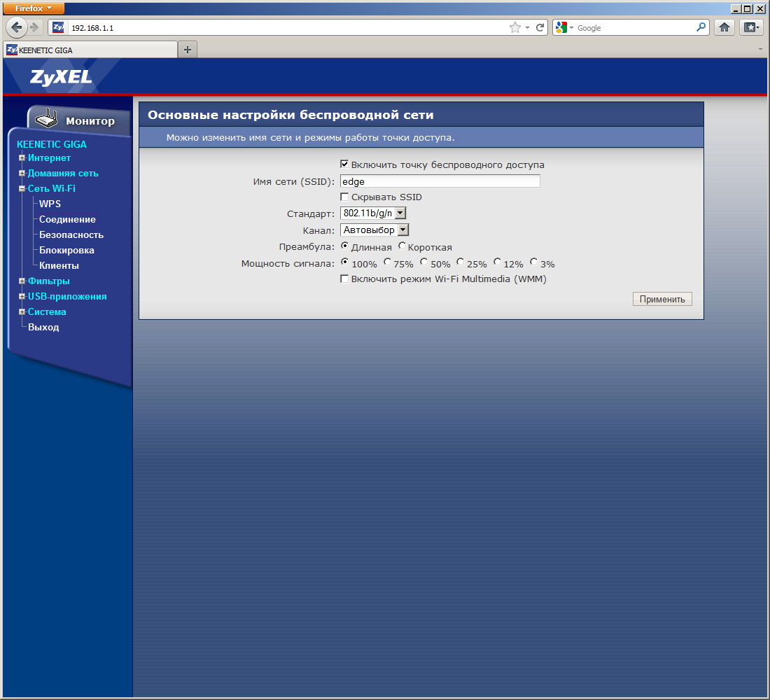The width and height of the screenshot is (770, 700).
Task: Click the browser Forward arrow button
Action: 34,27
